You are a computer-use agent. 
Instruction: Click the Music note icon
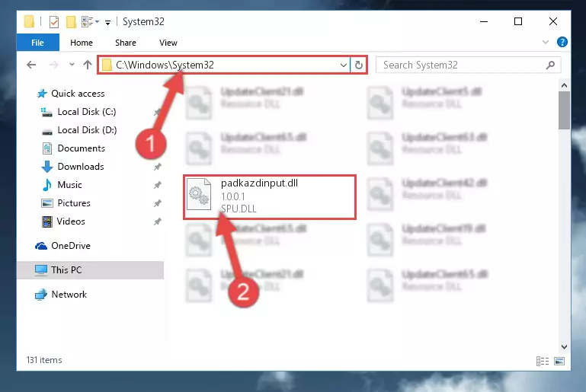(x=47, y=185)
